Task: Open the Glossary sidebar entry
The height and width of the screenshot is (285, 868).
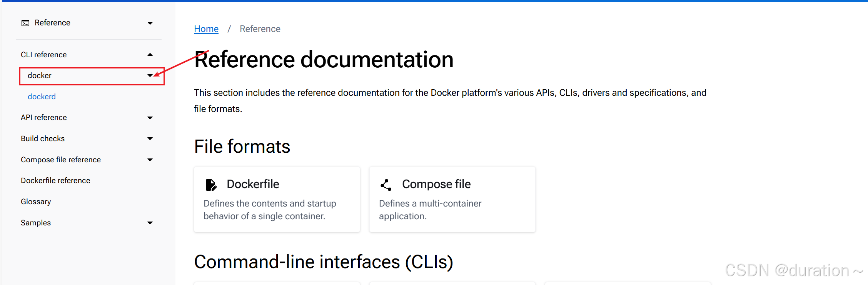Action: pyautogui.click(x=36, y=202)
